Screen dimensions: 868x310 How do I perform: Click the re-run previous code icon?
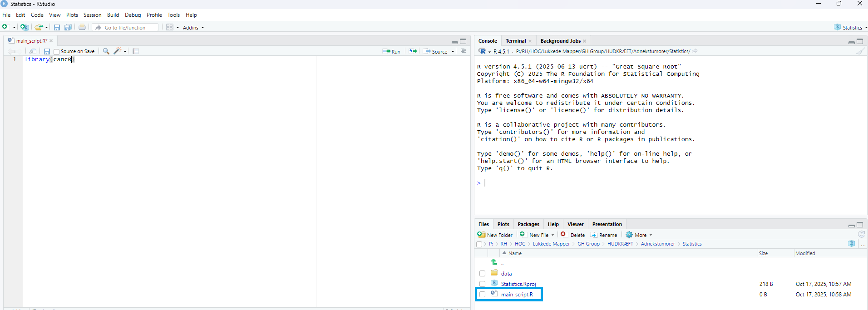pyautogui.click(x=413, y=51)
